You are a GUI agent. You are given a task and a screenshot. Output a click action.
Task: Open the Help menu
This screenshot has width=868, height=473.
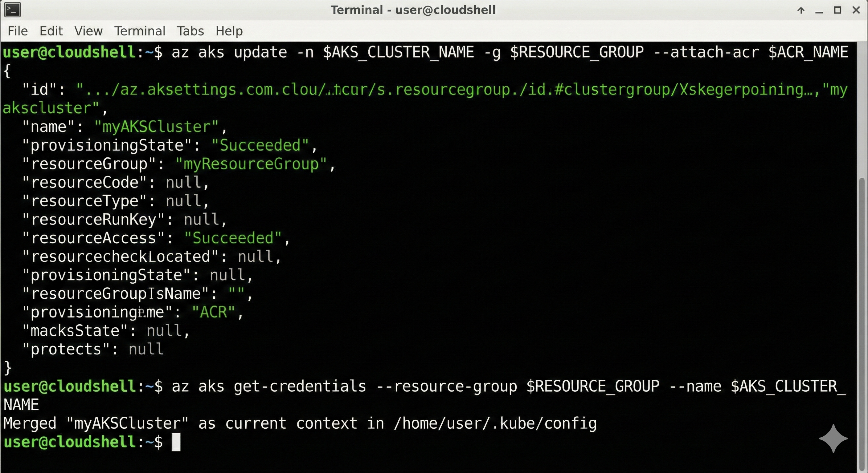click(x=229, y=30)
